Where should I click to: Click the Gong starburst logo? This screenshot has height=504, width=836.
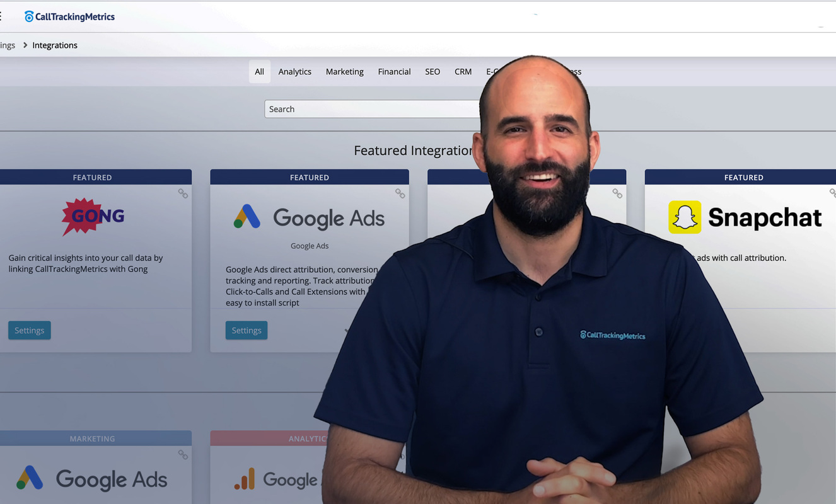pos(92,217)
